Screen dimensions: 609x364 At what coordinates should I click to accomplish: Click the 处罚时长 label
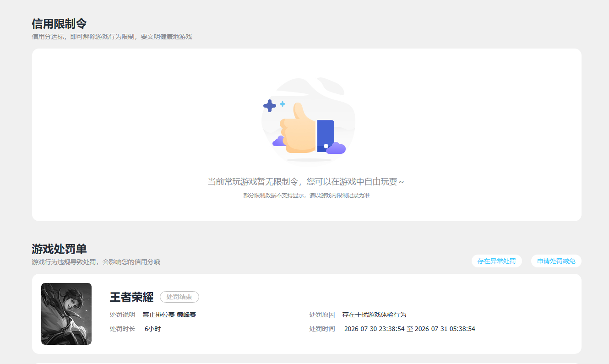pos(122,329)
